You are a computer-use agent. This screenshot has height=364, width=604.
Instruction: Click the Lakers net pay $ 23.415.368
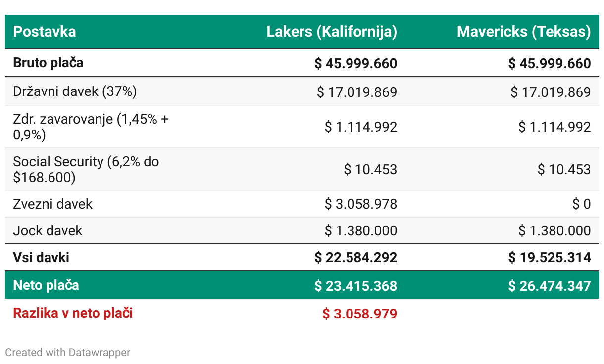click(356, 286)
